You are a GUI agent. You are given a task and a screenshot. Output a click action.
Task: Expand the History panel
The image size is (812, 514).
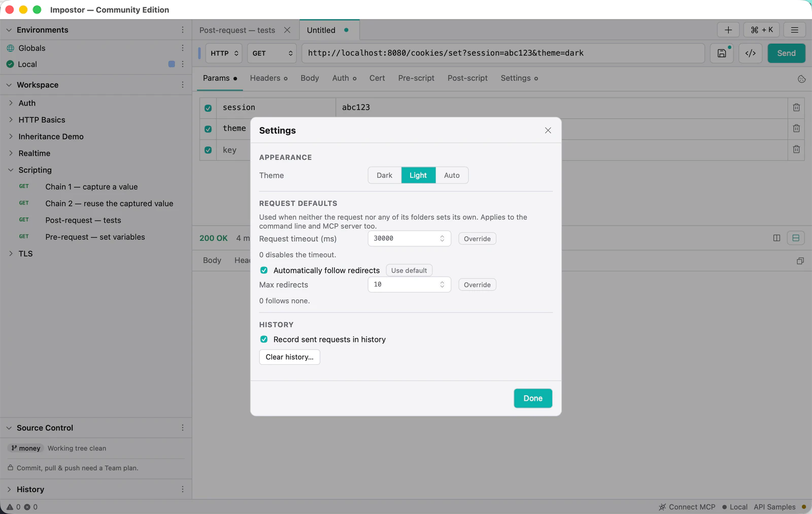coord(9,489)
